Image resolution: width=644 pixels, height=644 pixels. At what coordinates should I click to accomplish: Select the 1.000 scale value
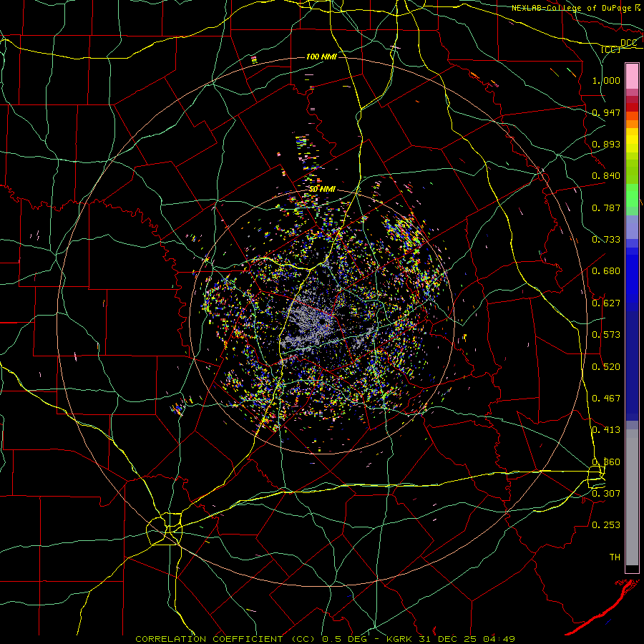[606, 80]
